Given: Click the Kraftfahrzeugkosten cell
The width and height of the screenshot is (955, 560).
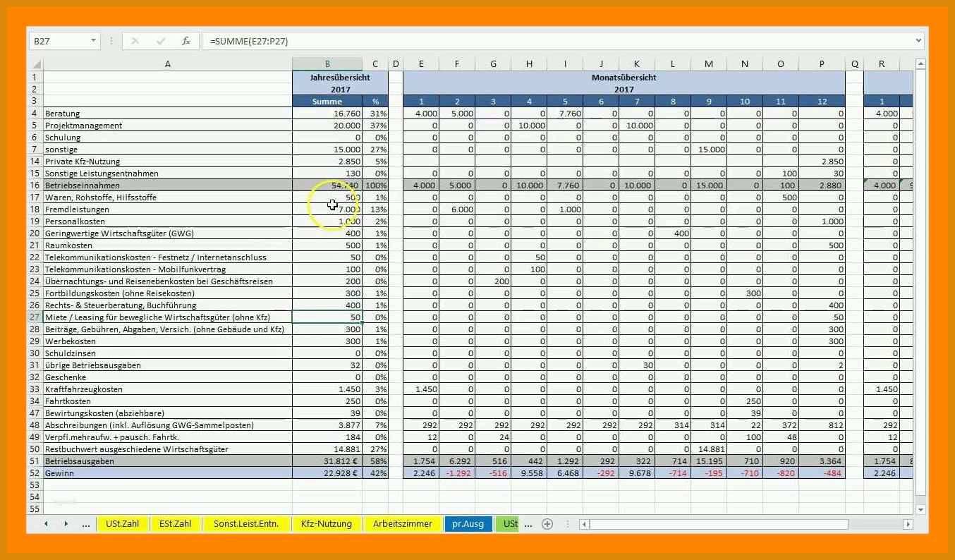Looking at the screenshot, I should click(x=167, y=389).
